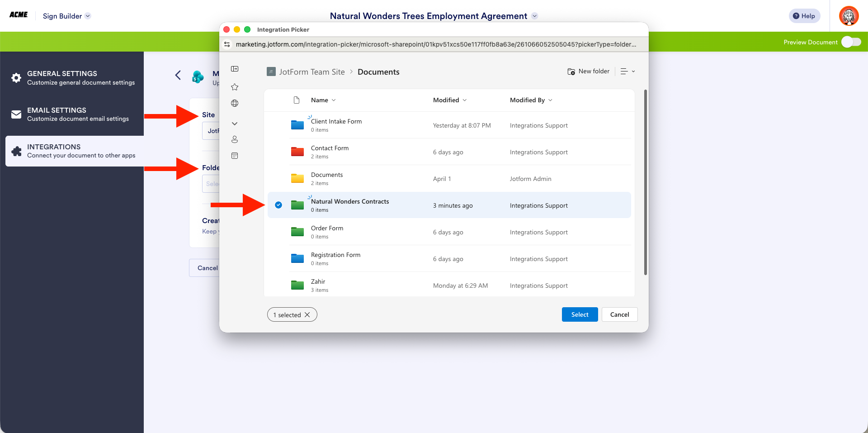The width and height of the screenshot is (868, 433).
Task: Open the Integrations puzzle icon in left panel
Action: (16, 151)
